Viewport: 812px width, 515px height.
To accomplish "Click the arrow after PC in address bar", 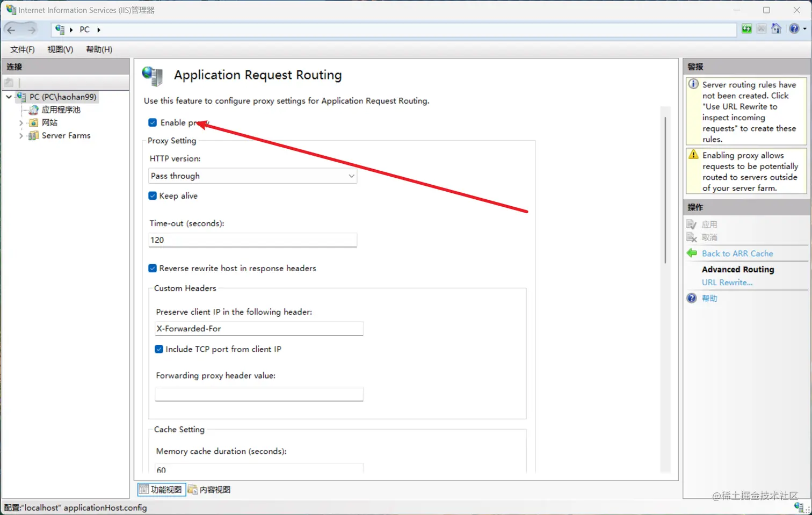I will click(98, 30).
